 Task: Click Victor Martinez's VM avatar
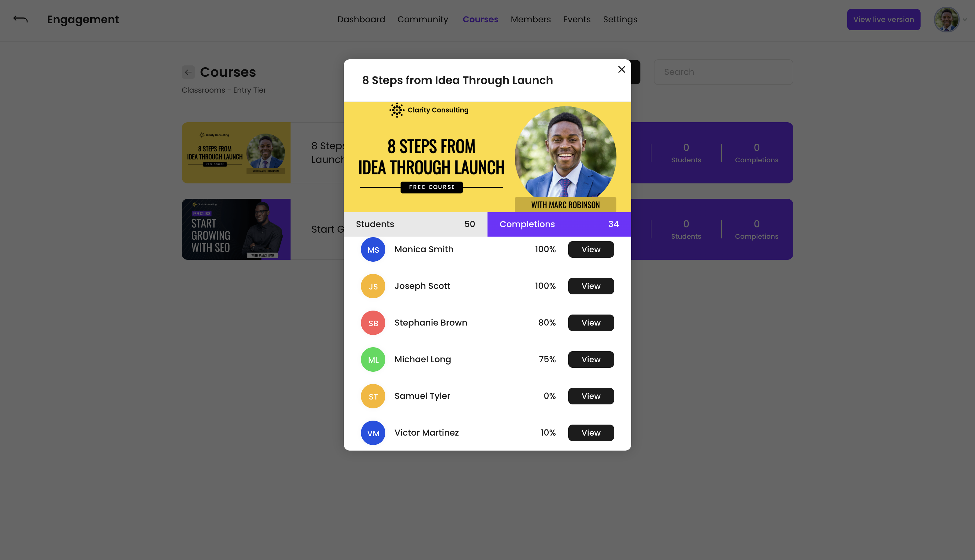[x=373, y=433]
